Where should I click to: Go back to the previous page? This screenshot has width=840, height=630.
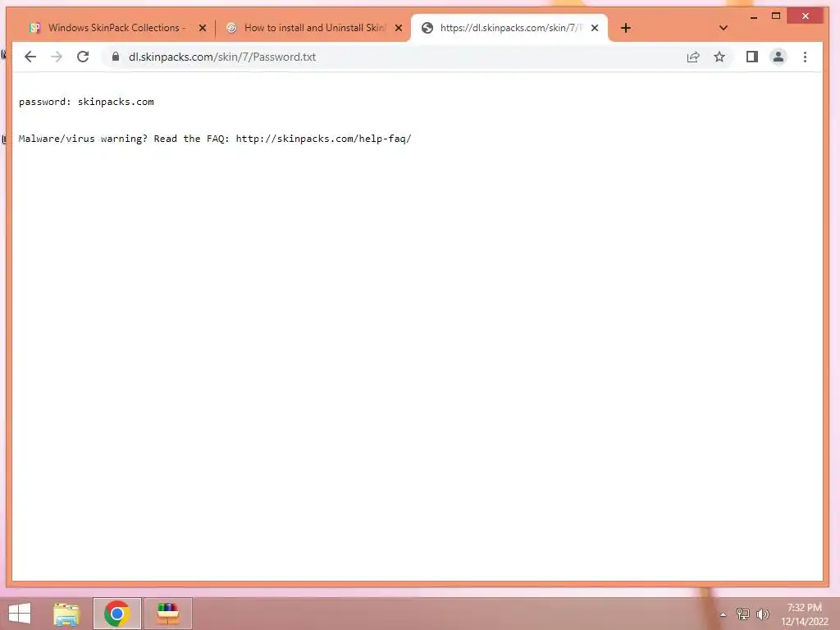[x=30, y=57]
